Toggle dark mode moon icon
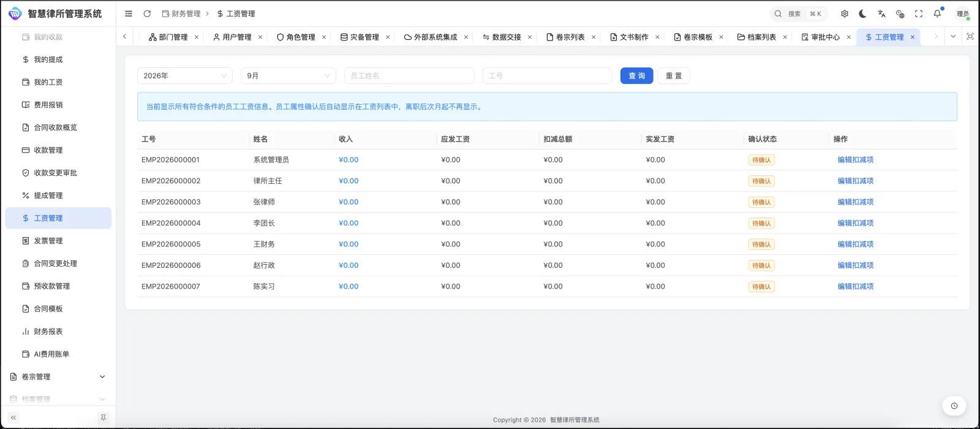The height and width of the screenshot is (429, 980). (863, 13)
